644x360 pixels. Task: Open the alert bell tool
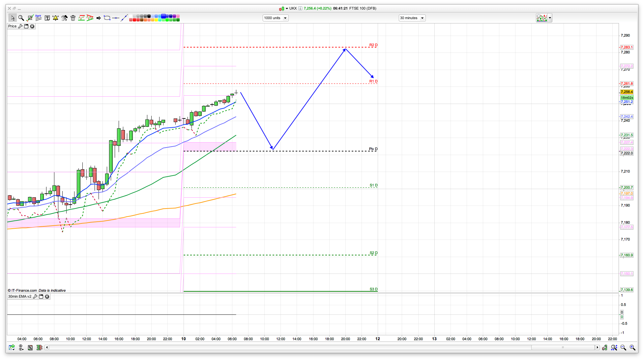55,18
